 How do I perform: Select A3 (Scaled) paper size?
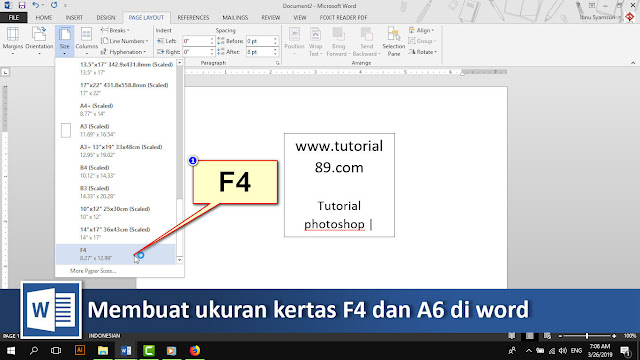click(x=116, y=130)
